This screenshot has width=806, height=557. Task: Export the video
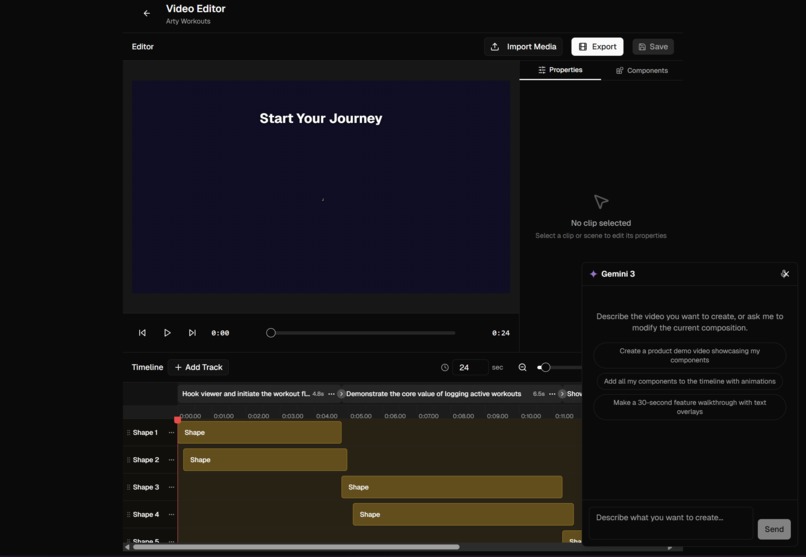[x=597, y=47]
